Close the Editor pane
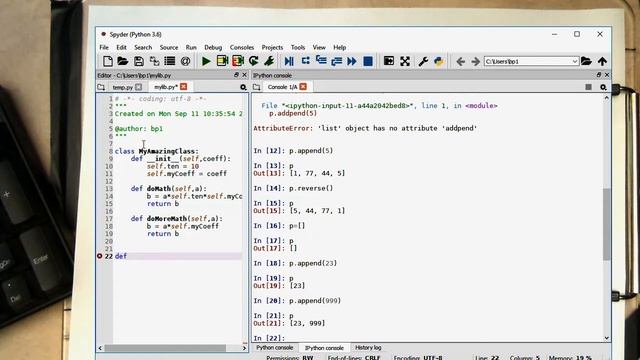The image size is (640, 360). tap(244, 75)
